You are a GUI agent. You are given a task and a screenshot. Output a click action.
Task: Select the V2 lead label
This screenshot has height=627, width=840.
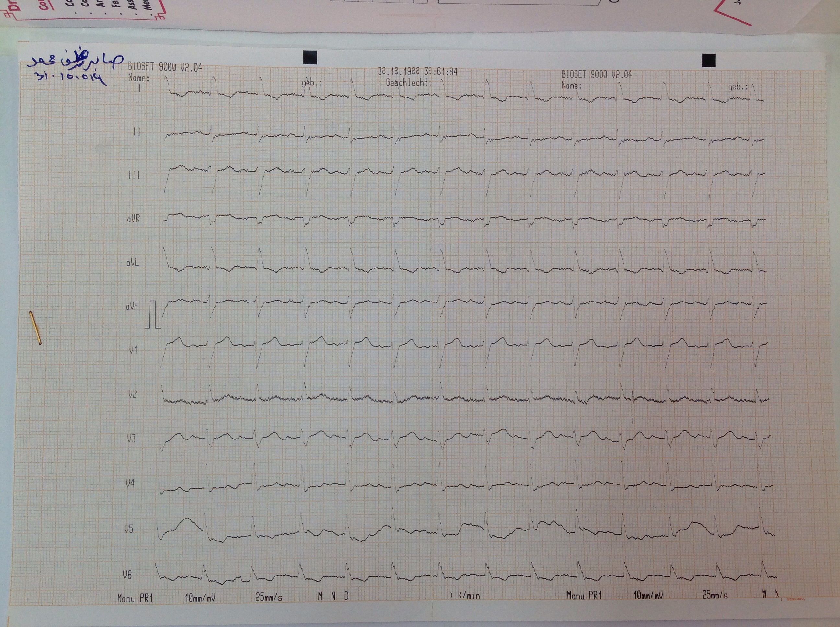coord(132,394)
